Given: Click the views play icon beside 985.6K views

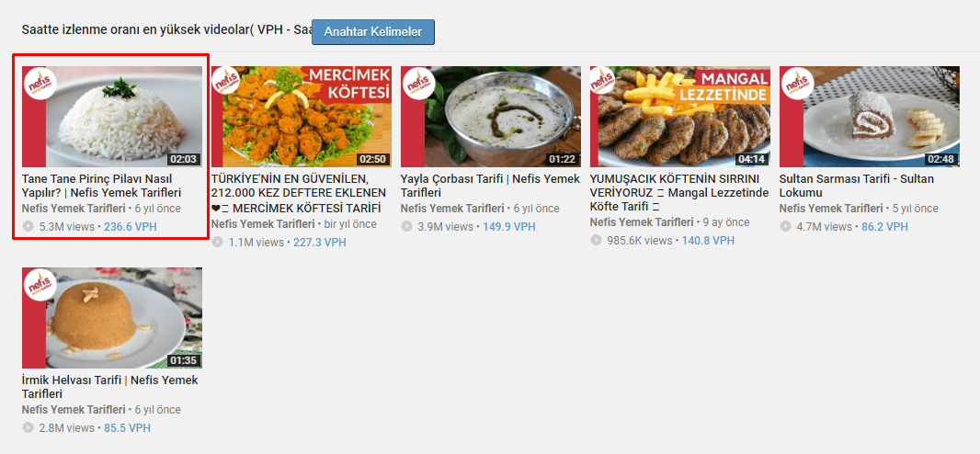Looking at the screenshot, I should click(596, 241).
